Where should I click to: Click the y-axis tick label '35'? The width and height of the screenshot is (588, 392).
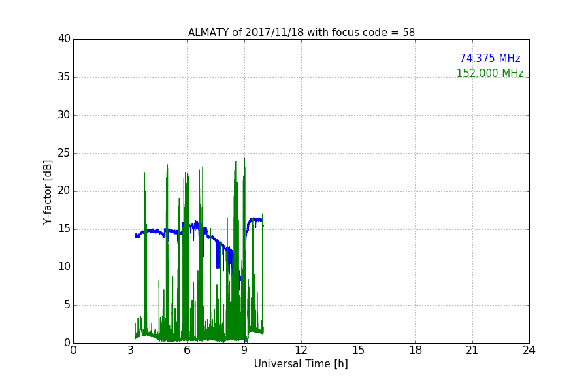pyautogui.click(x=64, y=77)
